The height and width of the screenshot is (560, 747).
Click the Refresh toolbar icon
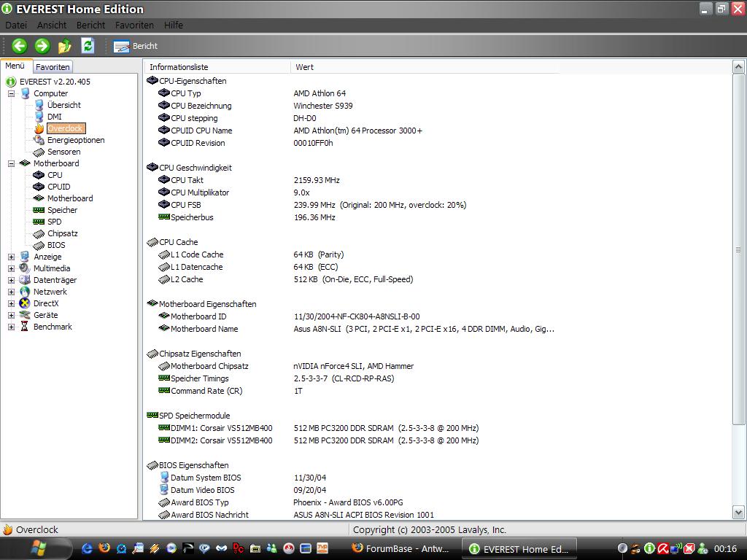tap(88, 46)
